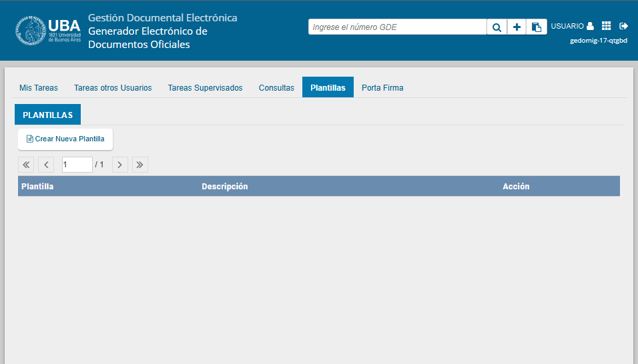Open the Mis Tareas tab

(x=39, y=88)
